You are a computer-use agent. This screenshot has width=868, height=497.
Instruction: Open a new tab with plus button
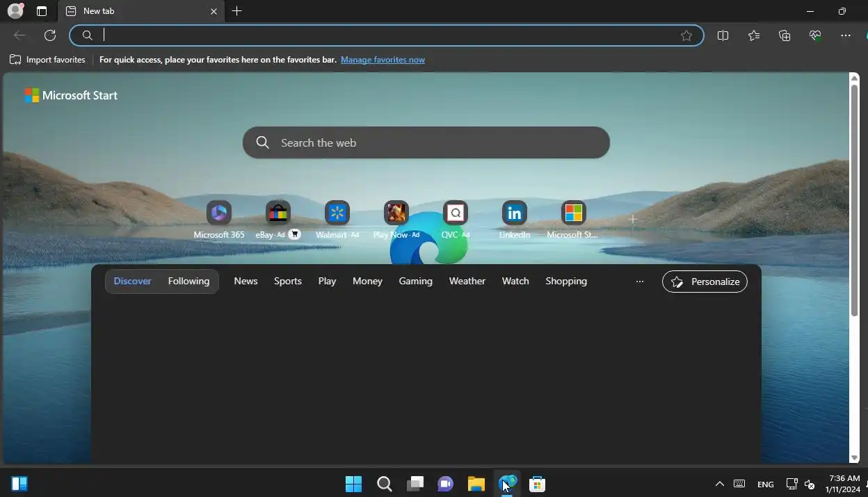(237, 11)
